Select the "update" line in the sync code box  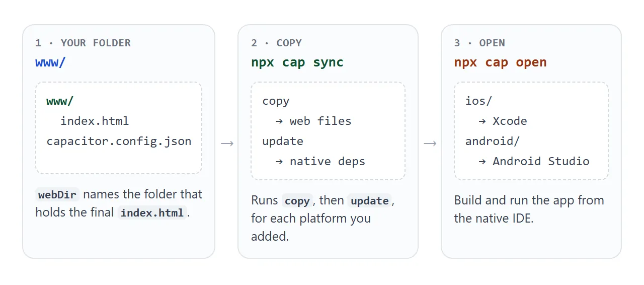283,141
